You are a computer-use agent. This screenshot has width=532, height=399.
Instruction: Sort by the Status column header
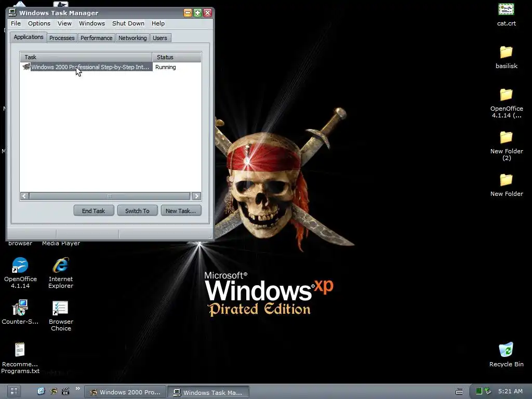pyautogui.click(x=177, y=57)
